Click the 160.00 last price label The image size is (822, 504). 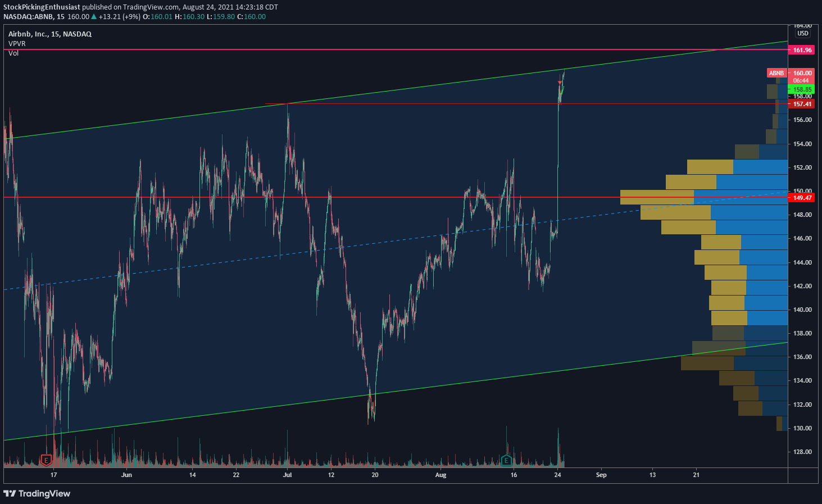click(x=802, y=73)
